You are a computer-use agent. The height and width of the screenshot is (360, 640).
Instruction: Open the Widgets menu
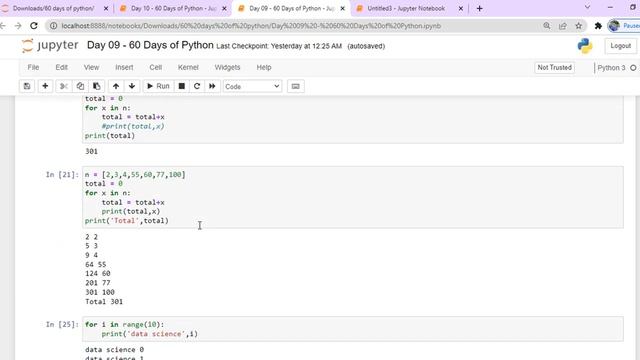(x=227, y=67)
